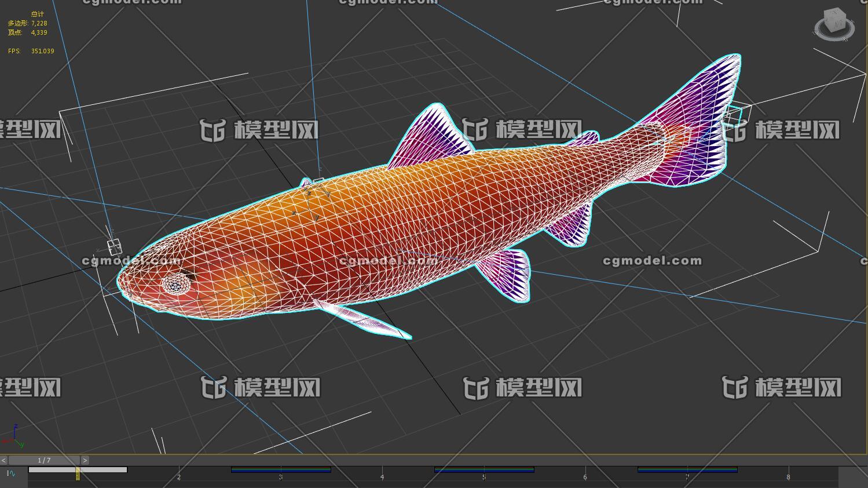
Task: Click the ViewCube navigation widget
Action: (x=834, y=25)
